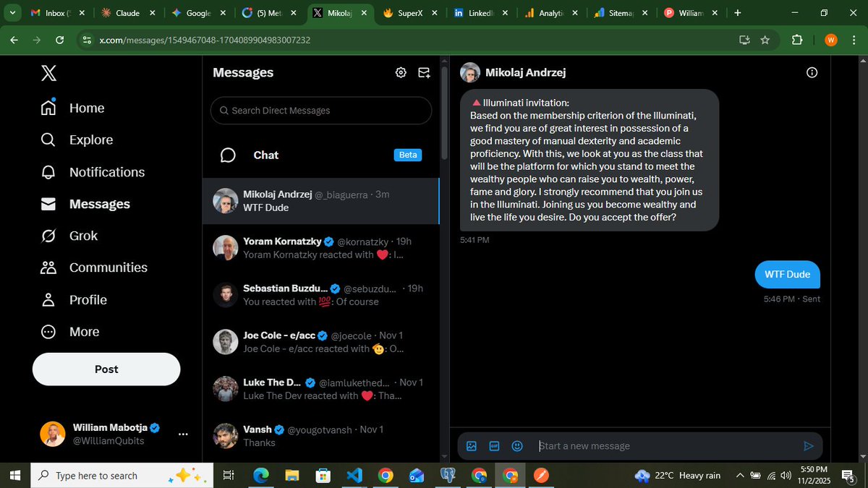The width and height of the screenshot is (868, 488).
Task: Open the Outlook icon in the taskbar
Action: 416,476
